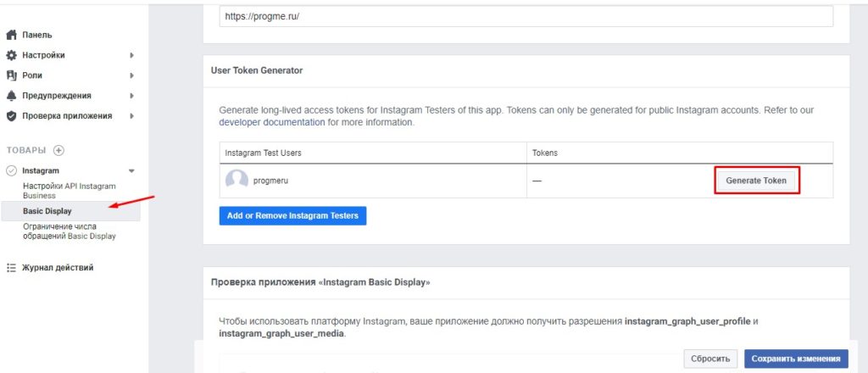This screenshot has width=868, height=373.
Task: Click the roles icon beside Роли
Action: coord(11,75)
